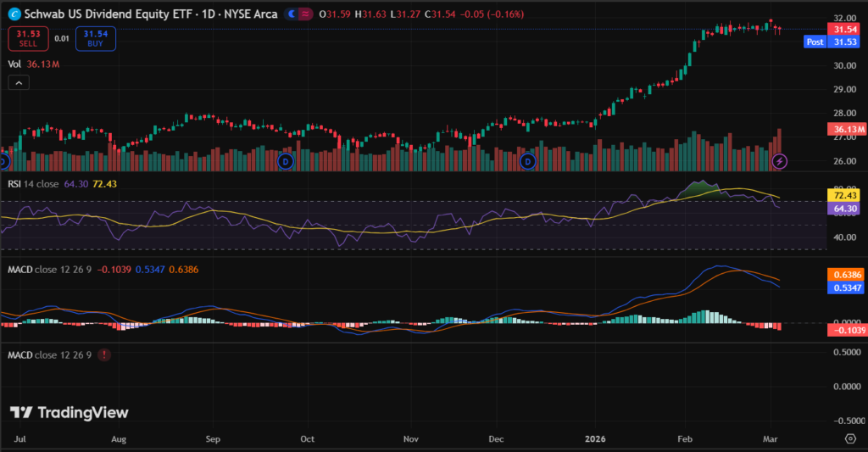Click the red error icon beside the lower MACD
The height and width of the screenshot is (452, 868).
pos(103,354)
